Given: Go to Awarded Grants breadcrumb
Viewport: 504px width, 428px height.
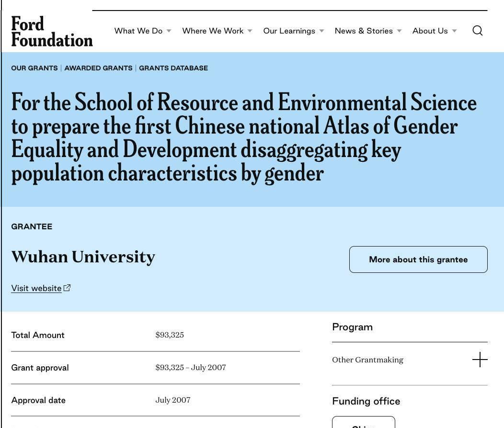Looking at the screenshot, I should click(x=98, y=68).
